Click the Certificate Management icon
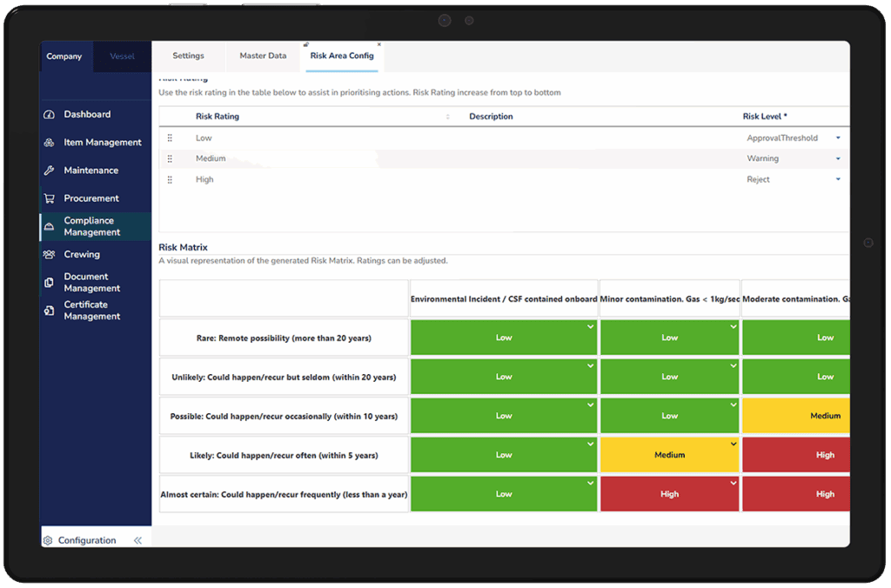891x588 pixels. pyautogui.click(x=49, y=311)
